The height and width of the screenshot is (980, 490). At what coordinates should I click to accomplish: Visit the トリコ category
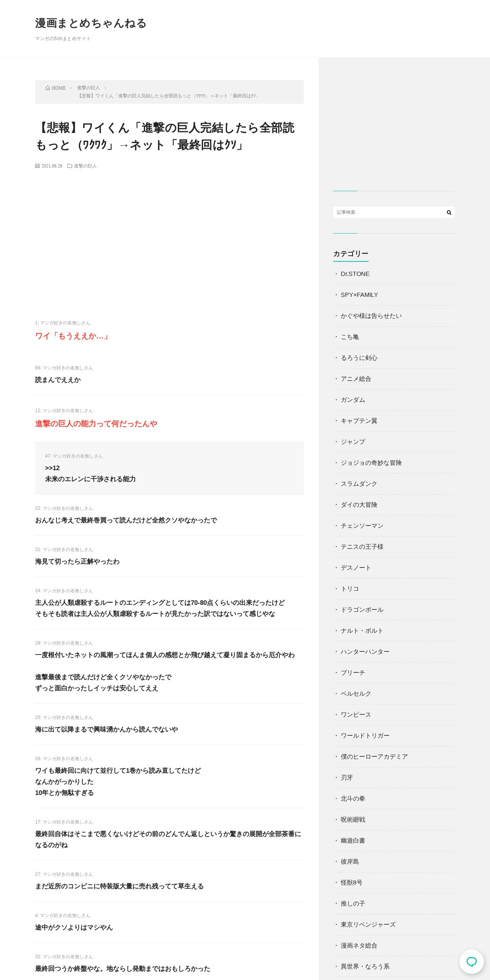pos(350,589)
